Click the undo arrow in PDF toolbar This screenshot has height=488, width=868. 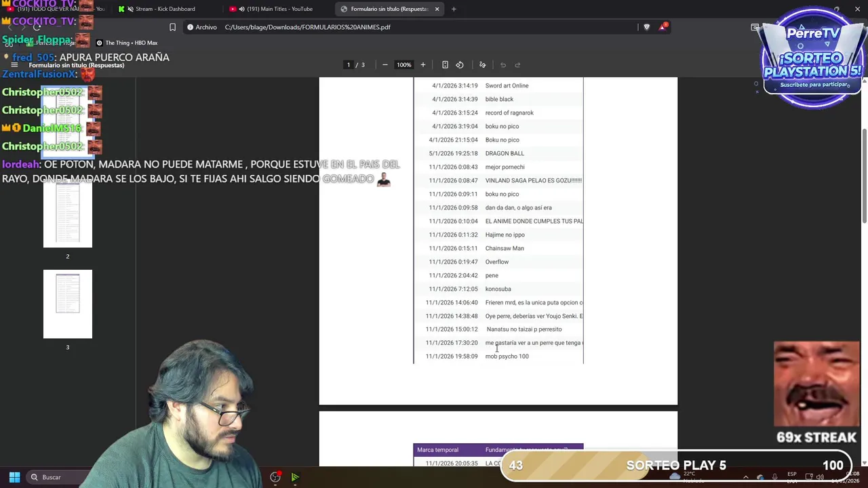(x=503, y=65)
